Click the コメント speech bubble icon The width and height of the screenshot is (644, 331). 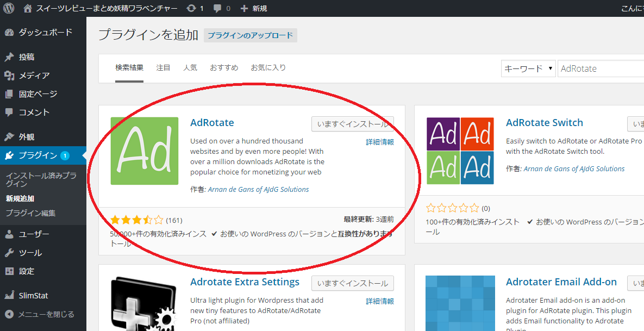point(9,112)
